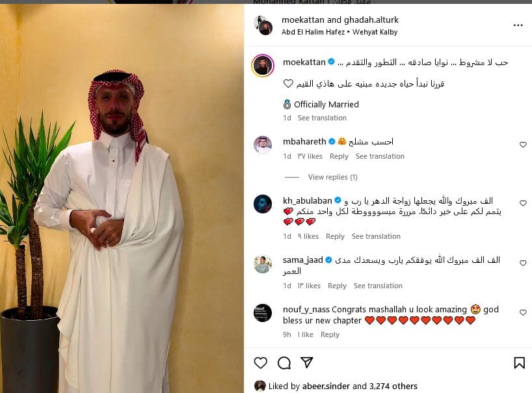Open the three-dot more options menu

518,25
